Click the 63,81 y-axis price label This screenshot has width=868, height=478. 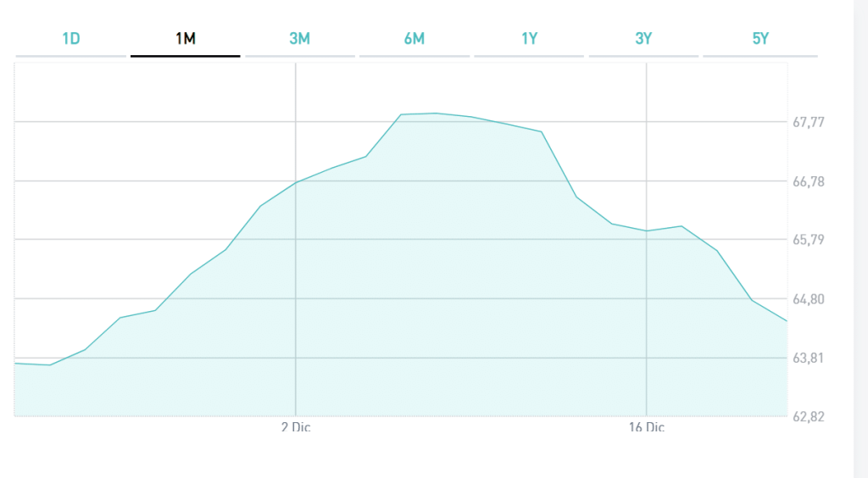tap(808, 358)
